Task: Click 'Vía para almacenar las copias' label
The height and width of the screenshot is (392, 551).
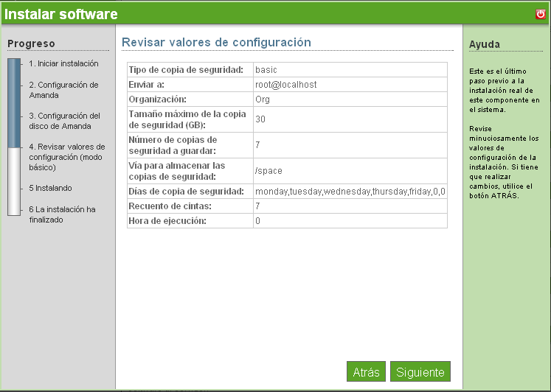Action: pos(177,171)
